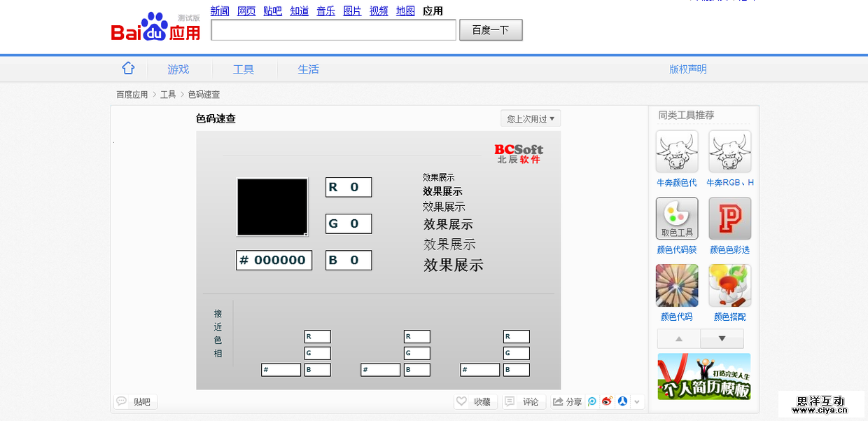Viewport: 868px width, 421px height.
Task: Share via the Qzone icon
Action: tap(591, 401)
